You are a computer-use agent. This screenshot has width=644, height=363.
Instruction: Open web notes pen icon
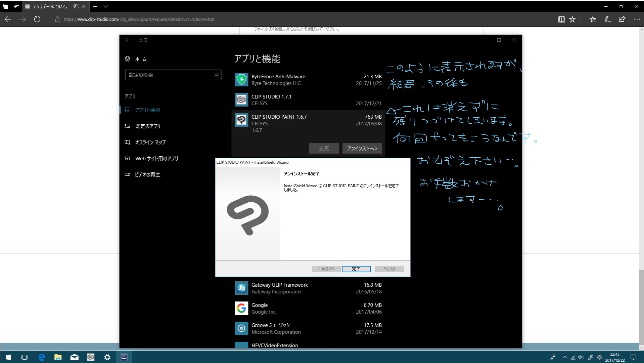pyautogui.click(x=607, y=19)
